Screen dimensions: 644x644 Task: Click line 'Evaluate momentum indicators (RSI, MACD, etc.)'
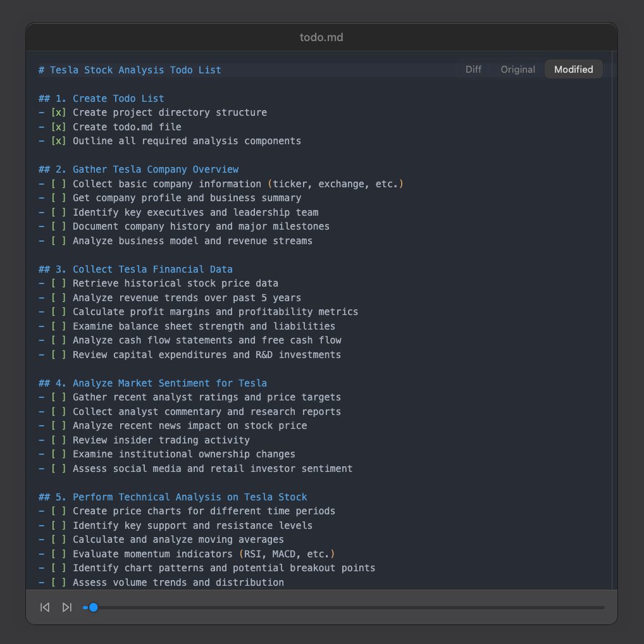pyautogui.click(x=187, y=554)
